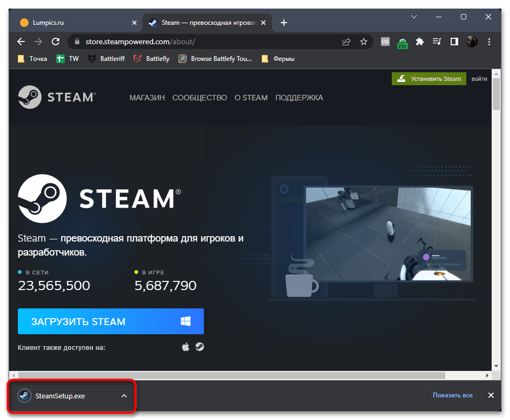Open media controls icon in toolbar

click(437, 42)
